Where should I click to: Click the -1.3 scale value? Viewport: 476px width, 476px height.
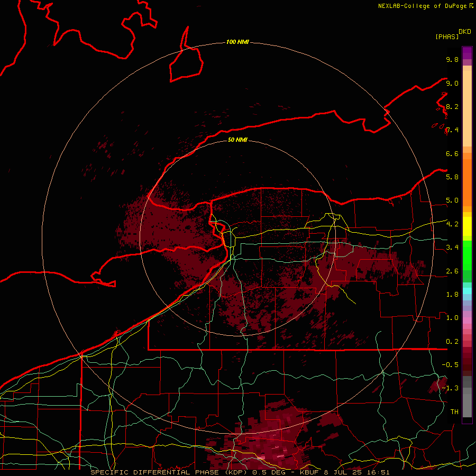pyautogui.click(x=450, y=388)
